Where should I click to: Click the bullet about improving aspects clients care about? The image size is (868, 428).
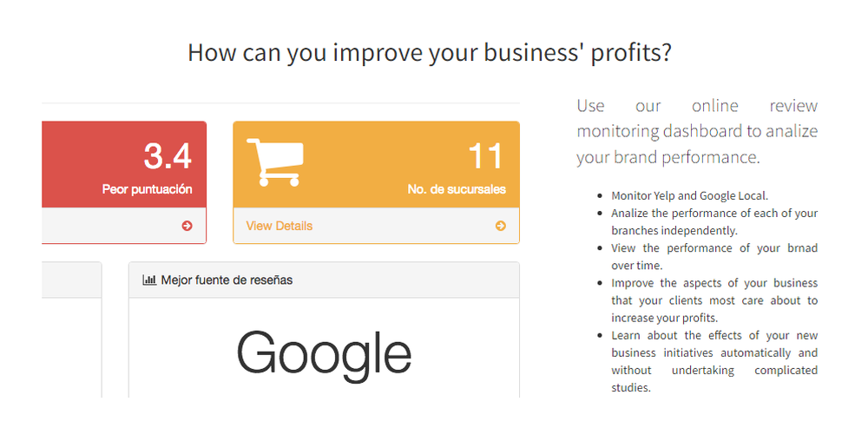pyautogui.click(x=714, y=300)
